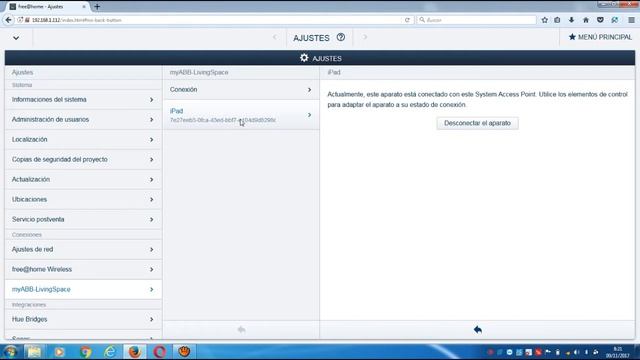Viewport: 640px width, 360px height.
Task: Open Opera from the taskbar
Action: point(160,352)
